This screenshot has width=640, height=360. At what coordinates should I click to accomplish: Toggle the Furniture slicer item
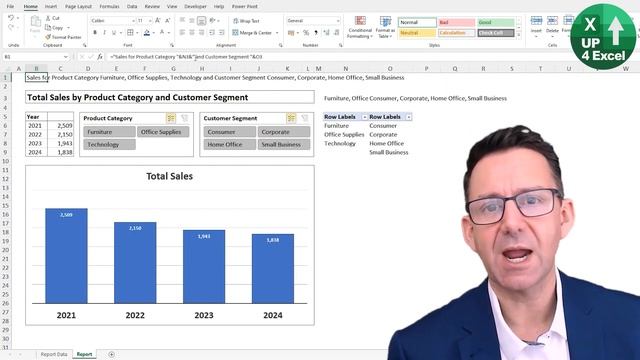(109, 132)
